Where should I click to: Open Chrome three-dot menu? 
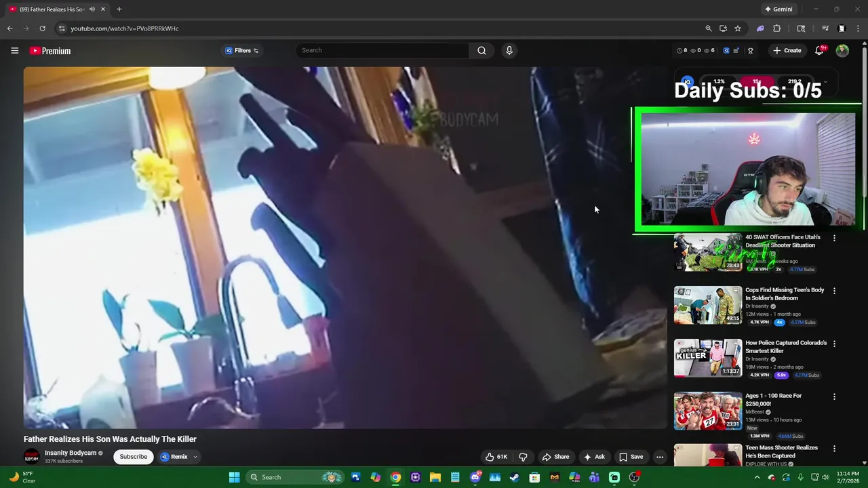tap(858, 28)
